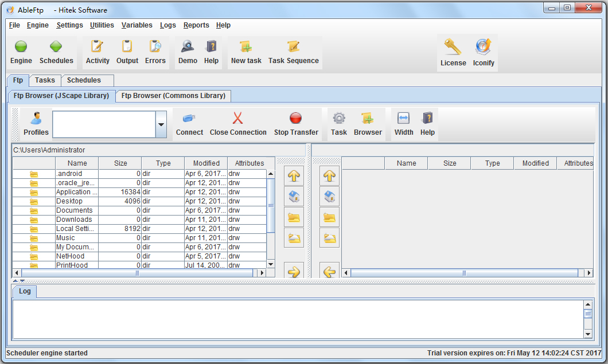This screenshot has width=608, height=364.
Task: Click remote pane Type column header
Action: 492,163
